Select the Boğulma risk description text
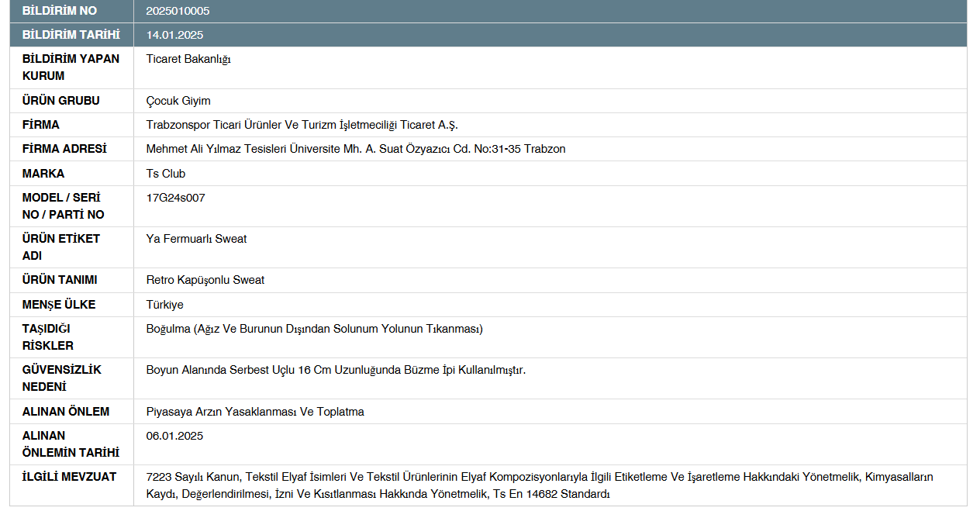 [315, 329]
